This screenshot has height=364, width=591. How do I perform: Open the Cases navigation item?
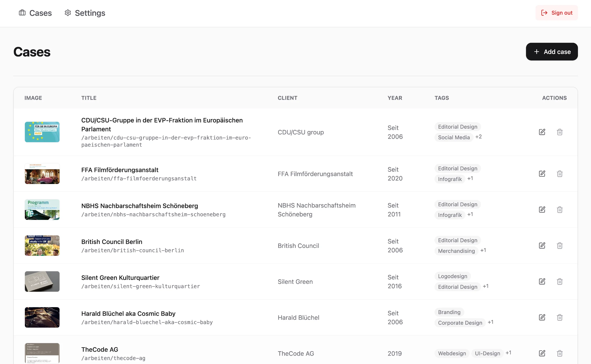click(35, 13)
